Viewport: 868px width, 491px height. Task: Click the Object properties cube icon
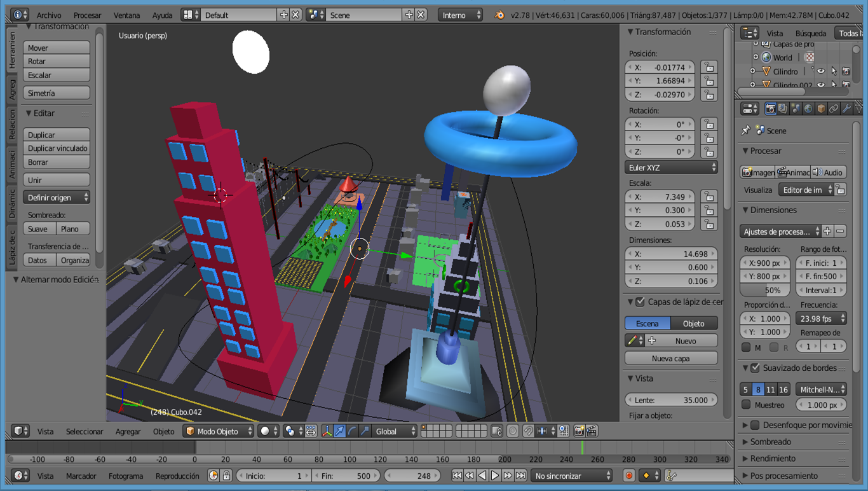click(x=821, y=109)
